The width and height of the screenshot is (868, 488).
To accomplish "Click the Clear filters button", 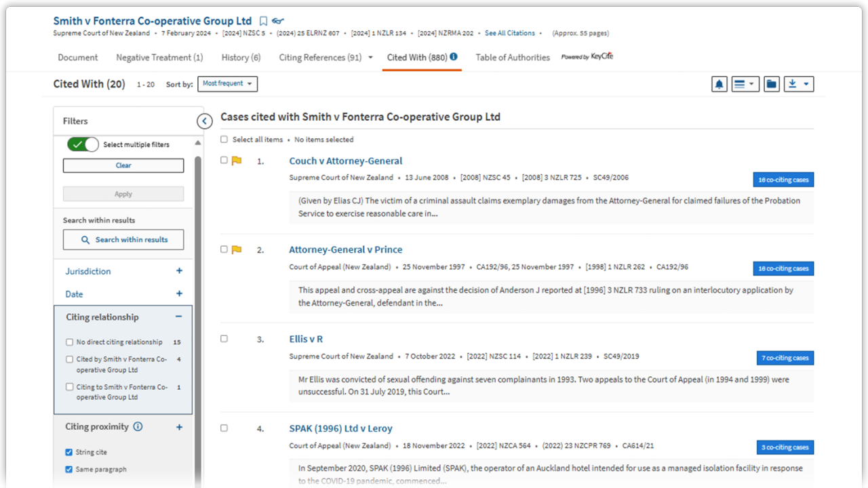I will (123, 165).
